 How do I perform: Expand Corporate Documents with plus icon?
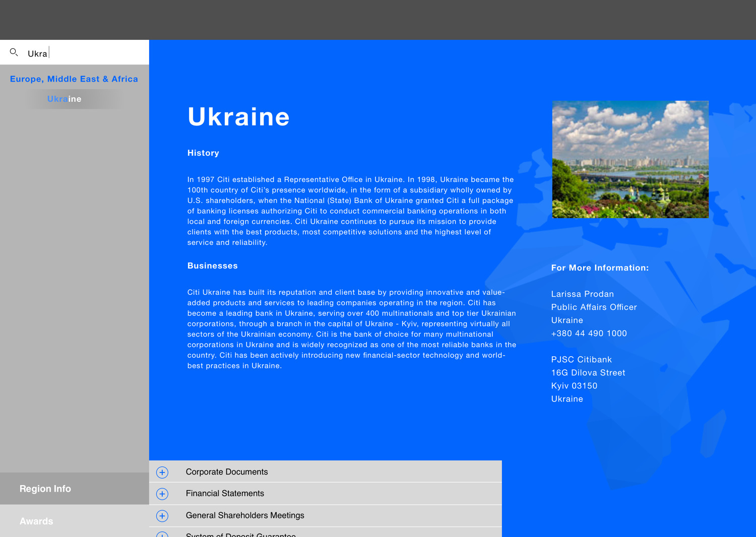162,472
